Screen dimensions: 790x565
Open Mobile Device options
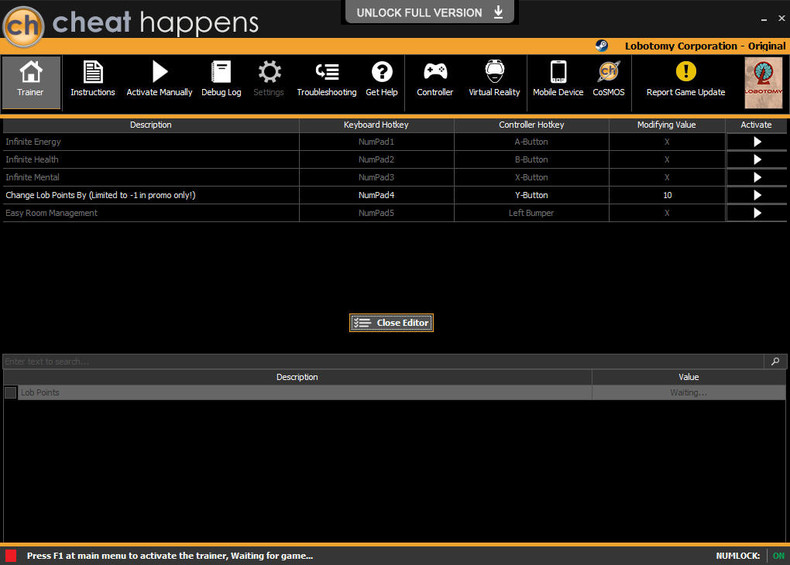[558, 79]
